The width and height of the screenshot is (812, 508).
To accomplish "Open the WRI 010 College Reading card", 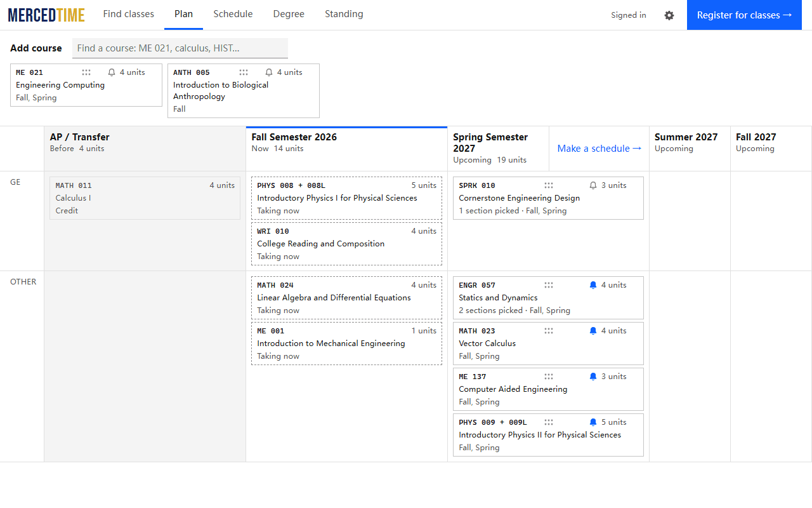I will 346,244.
